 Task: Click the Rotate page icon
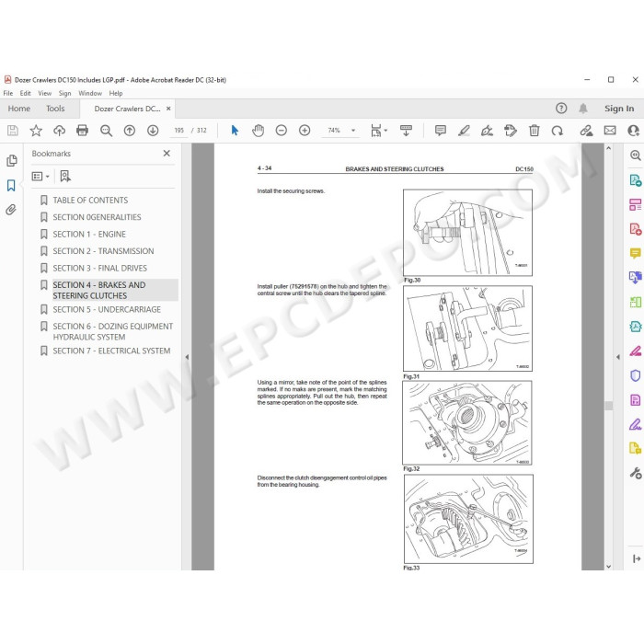[x=558, y=131]
